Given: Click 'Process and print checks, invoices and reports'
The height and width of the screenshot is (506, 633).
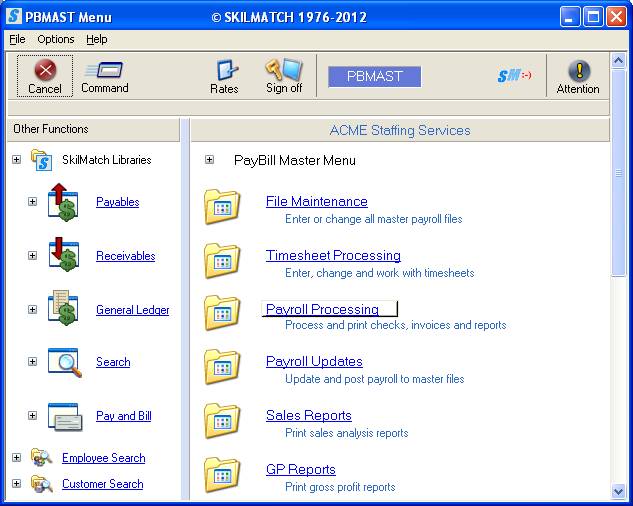Looking at the screenshot, I should [396, 325].
